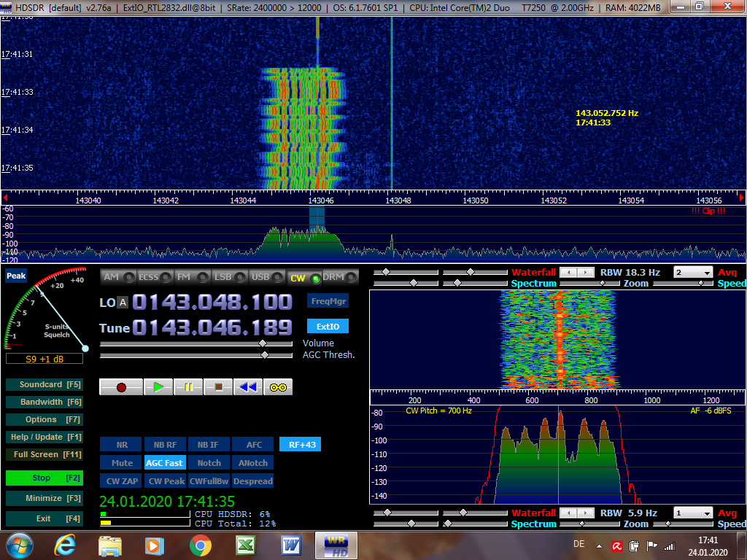This screenshot has height=560, width=747.
Task: Toggle AFC frequency control
Action: 253,445
